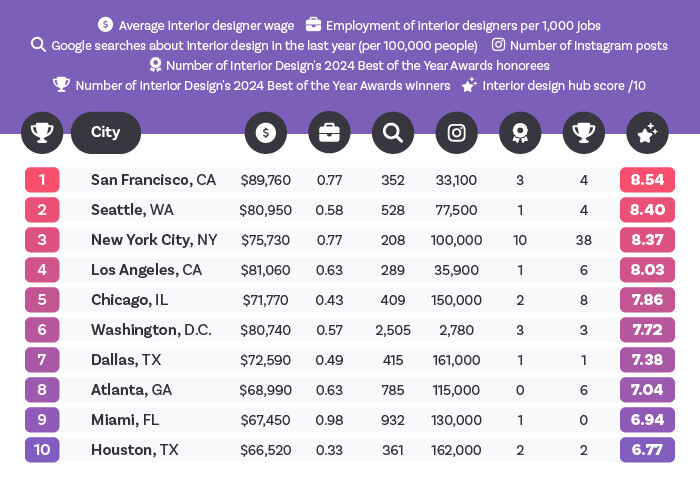This screenshot has height=484, width=700.
Task: Click the briefcase employment column icon
Action: (x=329, y=132)
